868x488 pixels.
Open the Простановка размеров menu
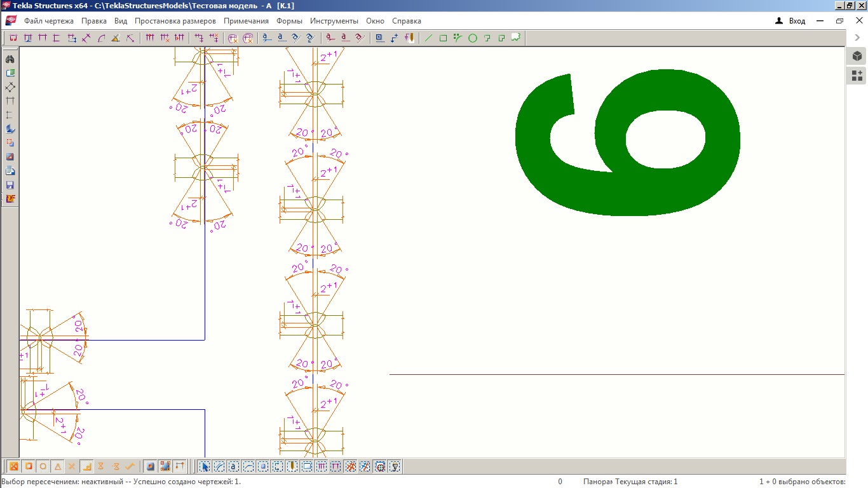tap(175, 21)
